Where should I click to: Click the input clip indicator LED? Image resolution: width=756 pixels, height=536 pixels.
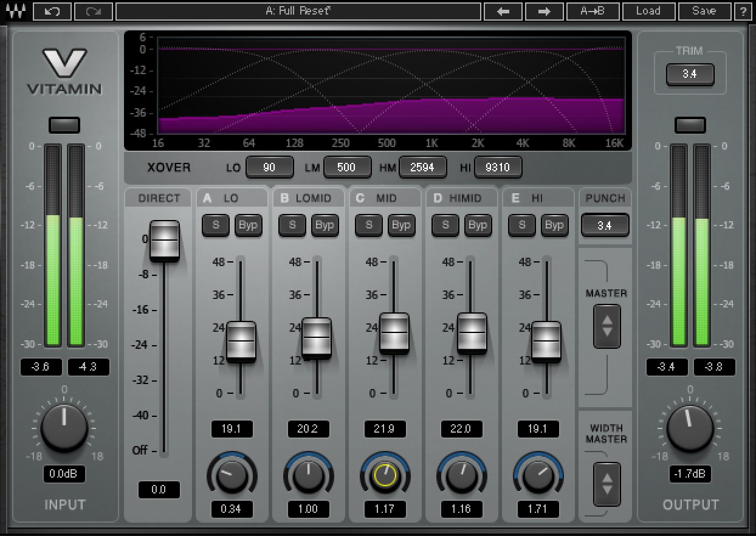[x=64, y=125]
